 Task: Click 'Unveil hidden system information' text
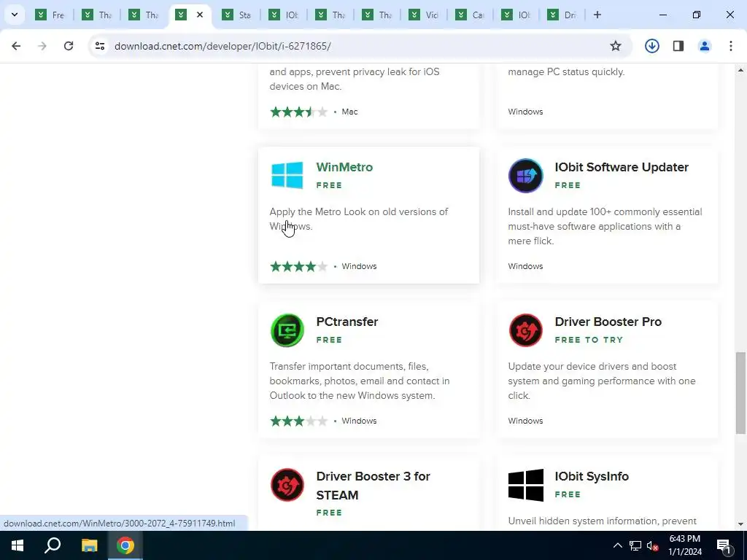[x=602, y=521]
